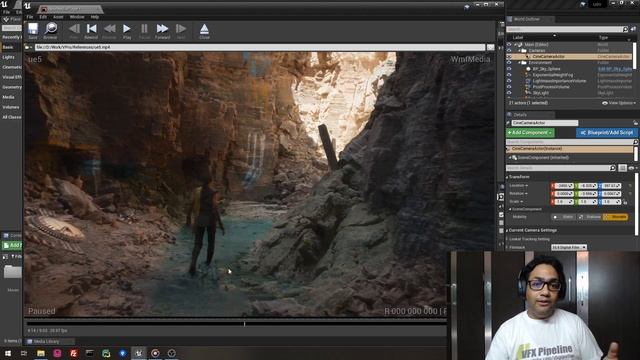Sort outliner by Label column
This screenshot has width=640, height=360.
click(518, 37)
